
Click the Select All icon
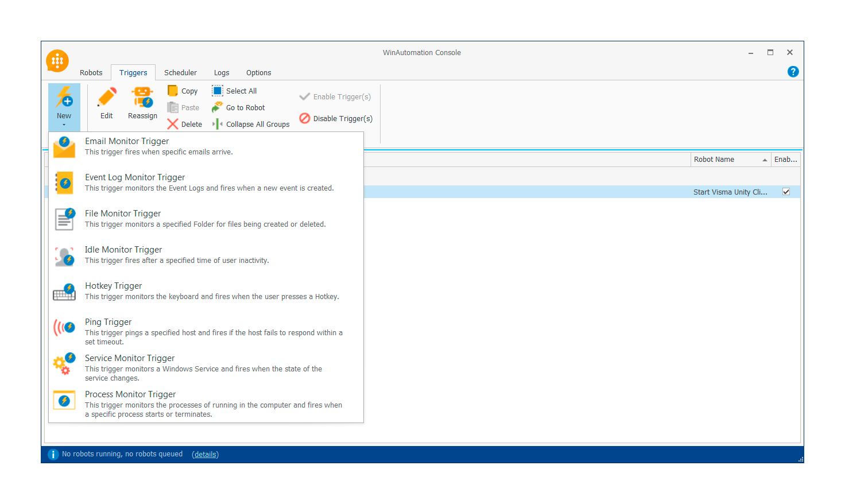(x=218, y=91)
